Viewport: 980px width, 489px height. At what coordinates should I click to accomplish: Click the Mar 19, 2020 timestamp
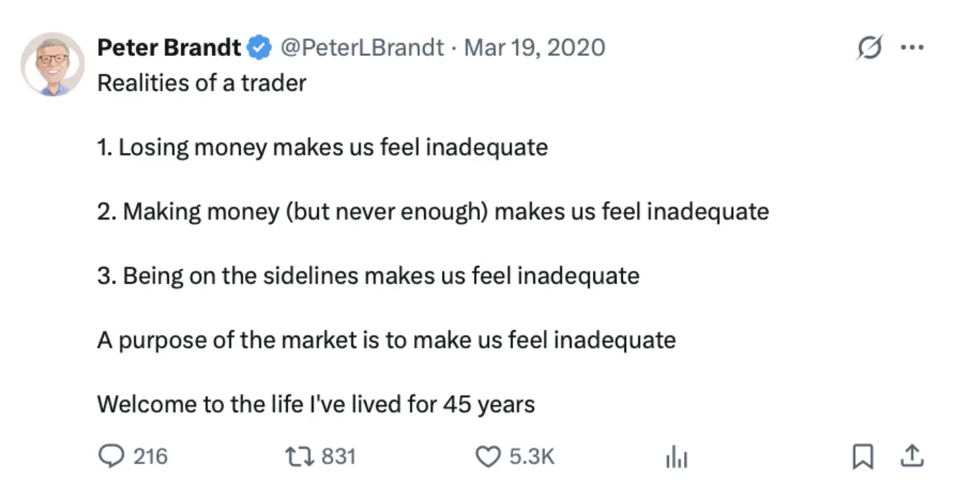click(534, 48)
